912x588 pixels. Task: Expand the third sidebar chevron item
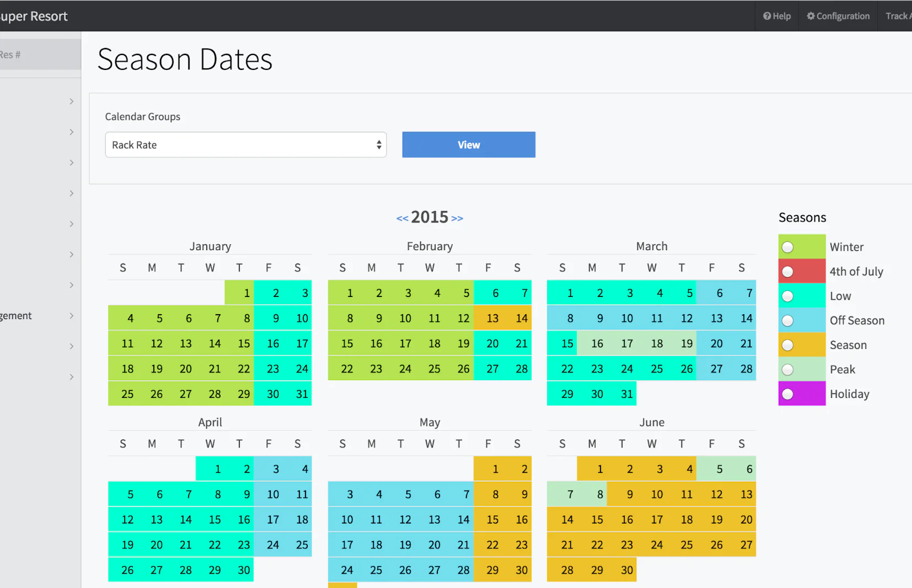72,163
